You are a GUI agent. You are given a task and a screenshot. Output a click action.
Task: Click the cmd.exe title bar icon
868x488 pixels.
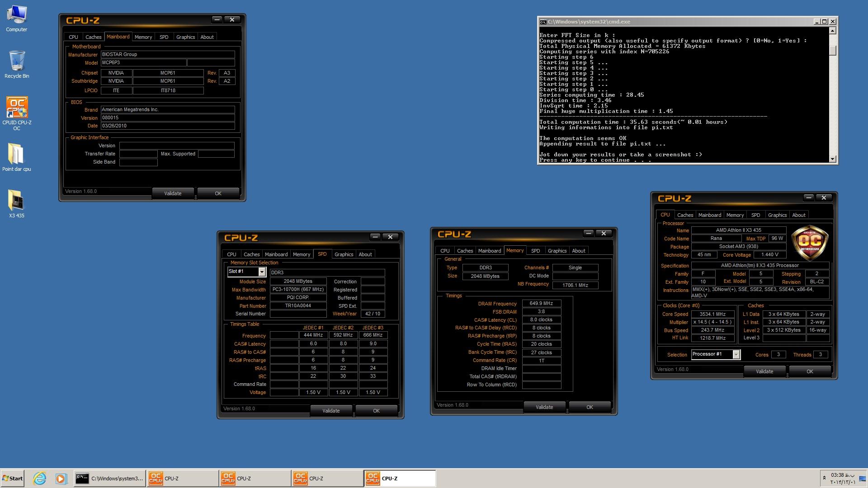pos(543,22)
